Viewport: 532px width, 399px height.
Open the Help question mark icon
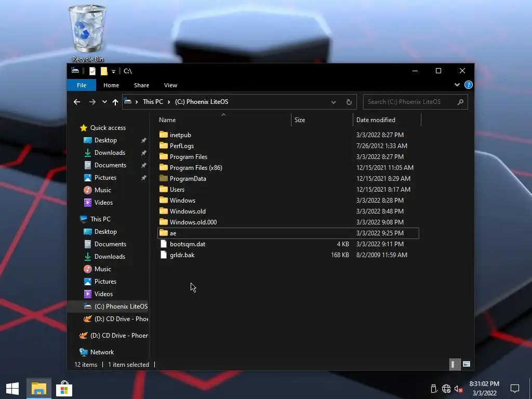(468, 85)
